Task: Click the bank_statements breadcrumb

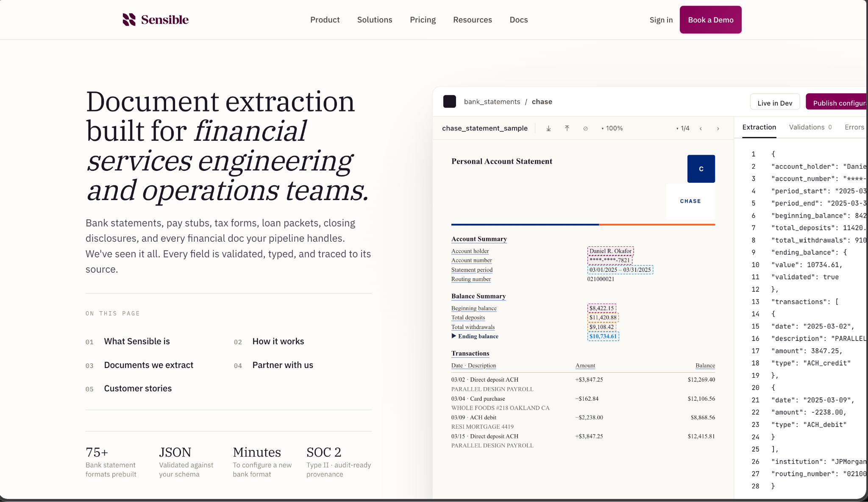Action: [492, 102]
